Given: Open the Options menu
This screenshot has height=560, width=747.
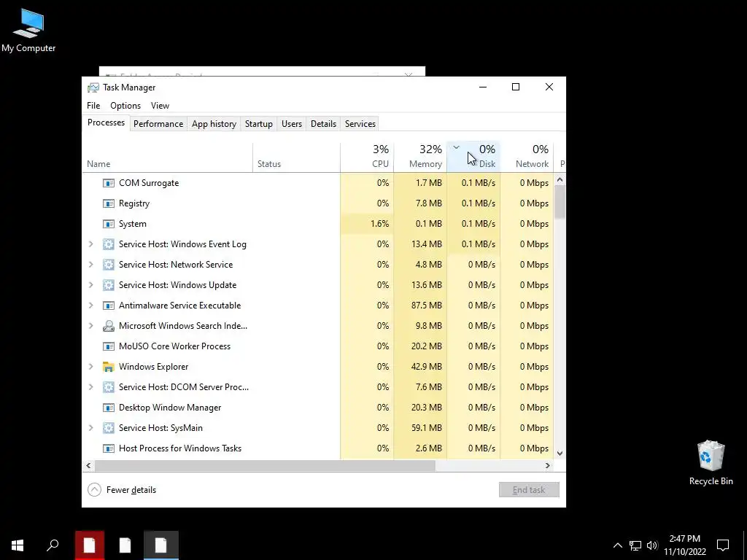Looking at the screenshot, I should (125, 106).
